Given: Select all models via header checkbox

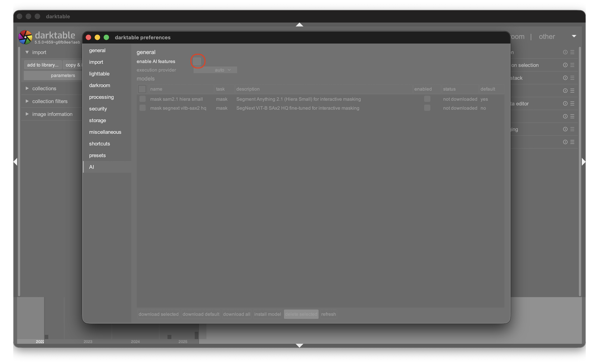Looking at the screenshot, I should [x=142, y=89].
